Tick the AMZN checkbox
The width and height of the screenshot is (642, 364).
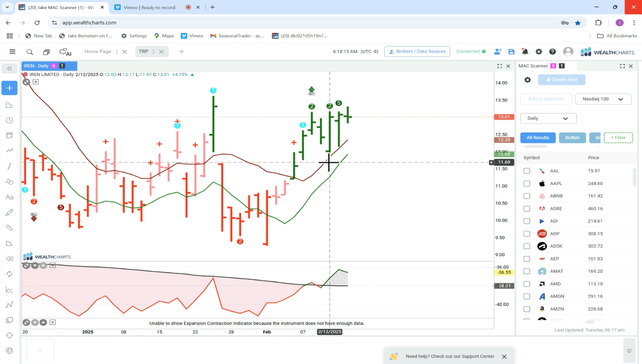click(x=527, y=309)
